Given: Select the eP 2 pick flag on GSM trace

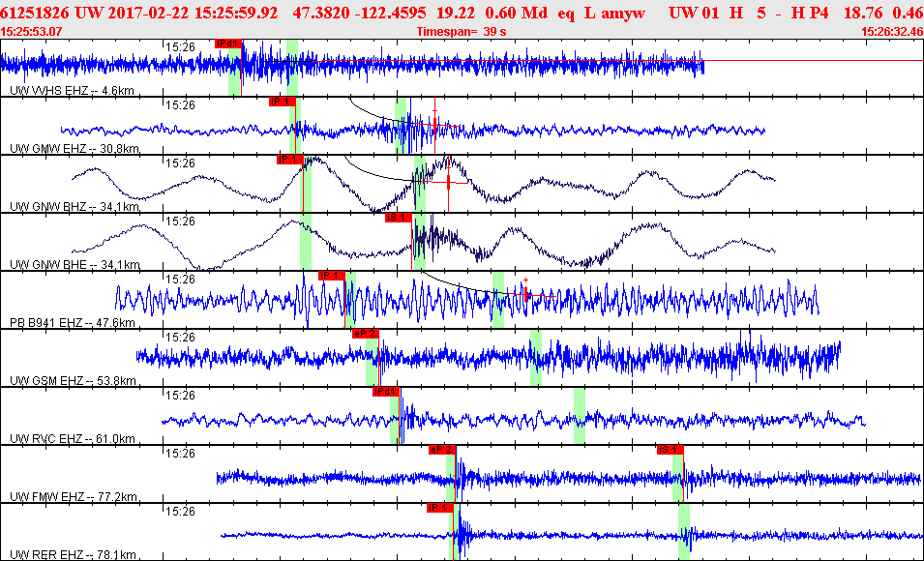Looking at the screenshot, I should [x=365, y=334].
